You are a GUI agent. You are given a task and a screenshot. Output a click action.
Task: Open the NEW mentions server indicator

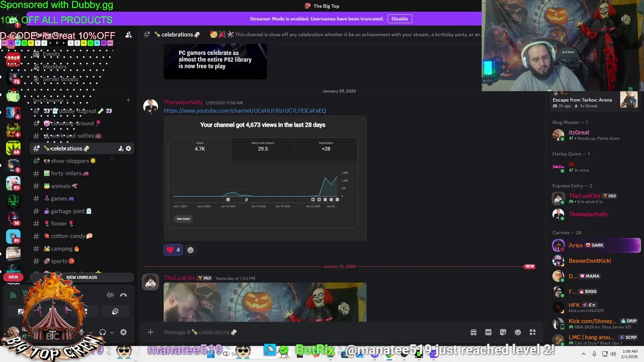pos(13,277)
